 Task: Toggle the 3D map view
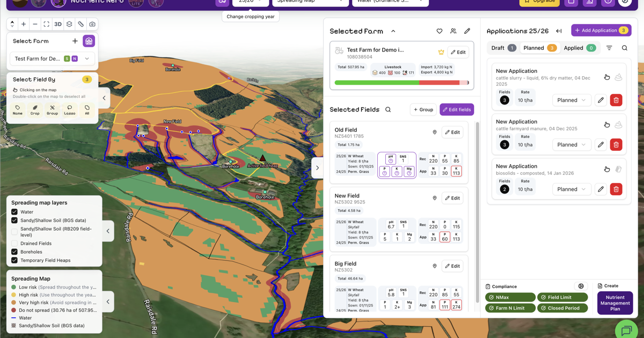pos(58,24)
